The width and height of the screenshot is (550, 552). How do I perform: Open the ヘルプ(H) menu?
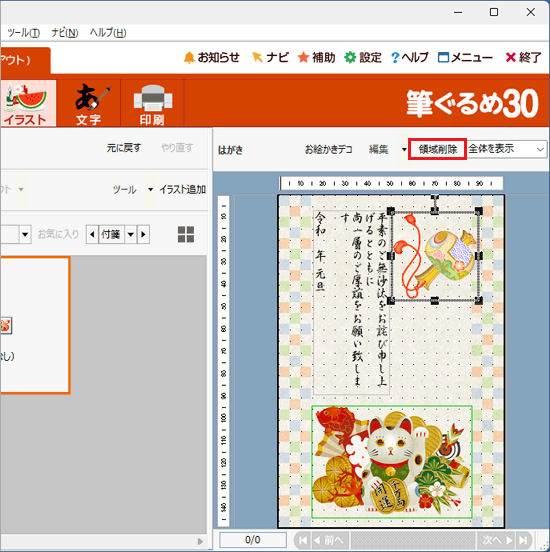pos(108,33)
